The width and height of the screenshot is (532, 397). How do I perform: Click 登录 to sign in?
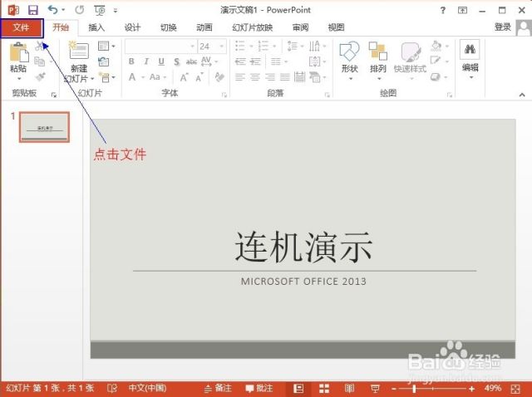pyautogui.click(x=502, y=27)
